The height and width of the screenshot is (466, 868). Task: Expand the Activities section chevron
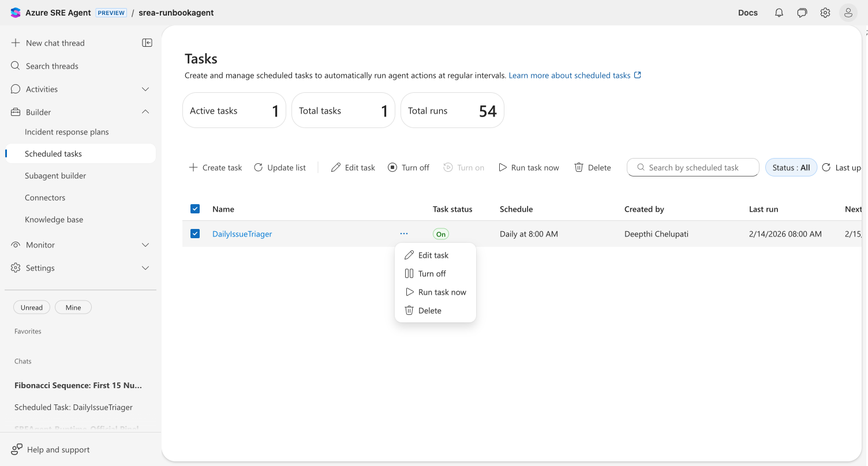(x=145, y=89)
